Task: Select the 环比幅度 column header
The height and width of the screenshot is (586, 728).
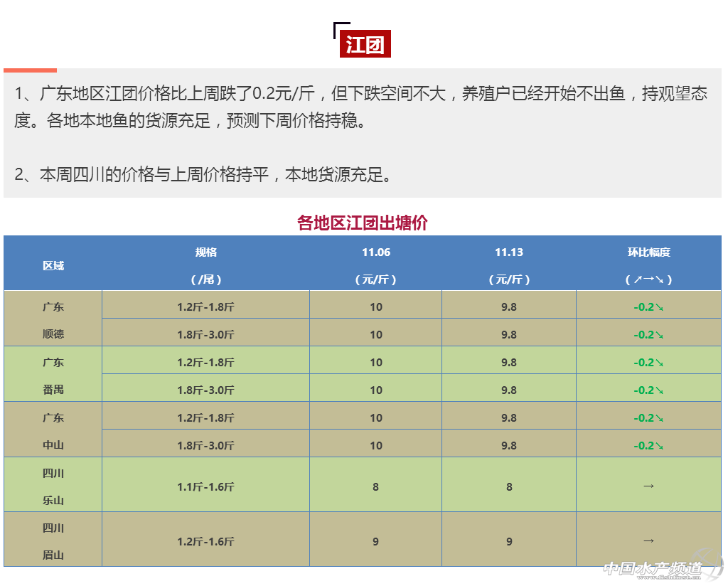Action: (x=648, y=252)
